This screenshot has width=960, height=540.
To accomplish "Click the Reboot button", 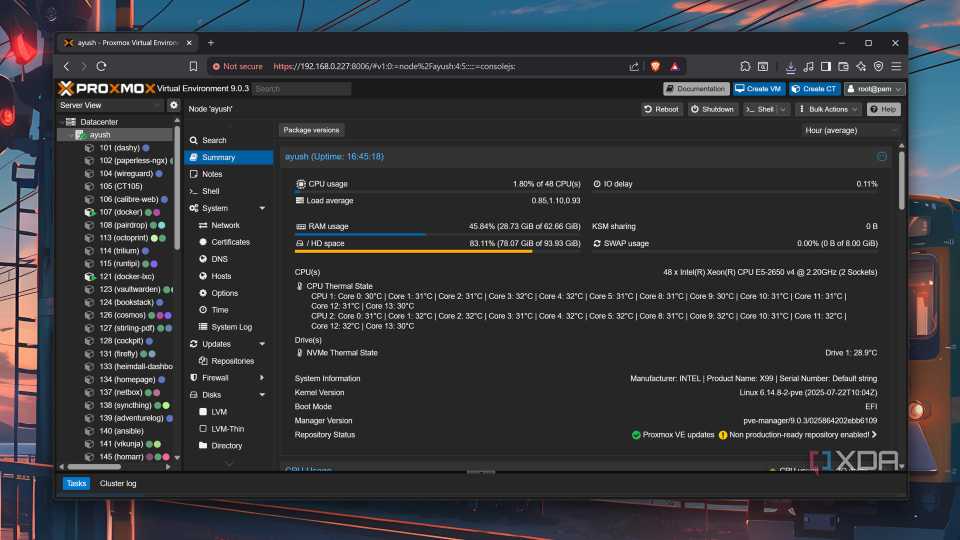I will click(x=661, y=109).
